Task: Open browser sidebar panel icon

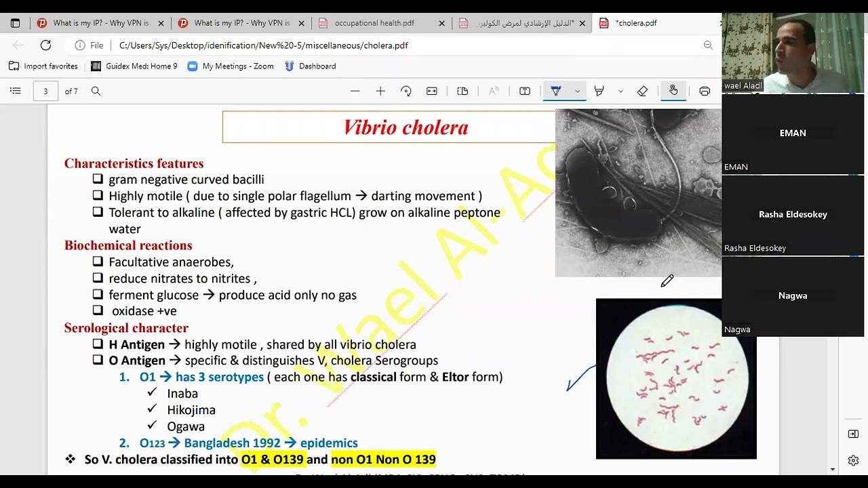Action: pyautogui.click(x=853, y=434)
